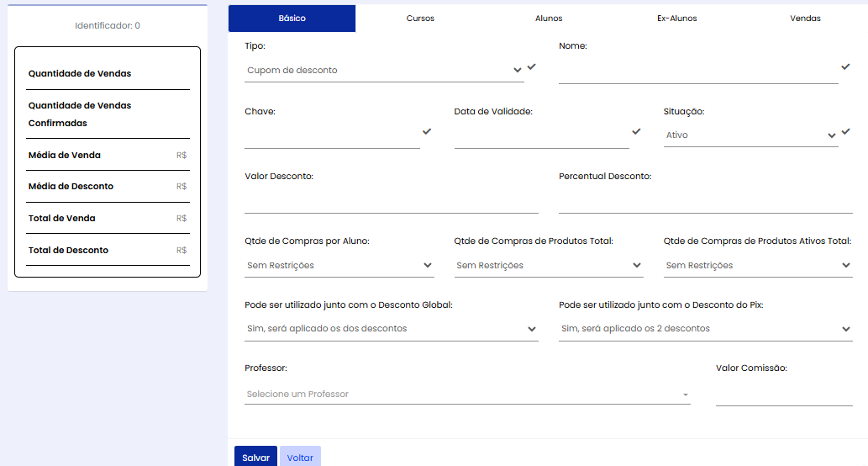This screenshot has width=868, height=466.
Task: Expand the Situação dropdown set to Ativo
Action: click(x=750, y=135)
